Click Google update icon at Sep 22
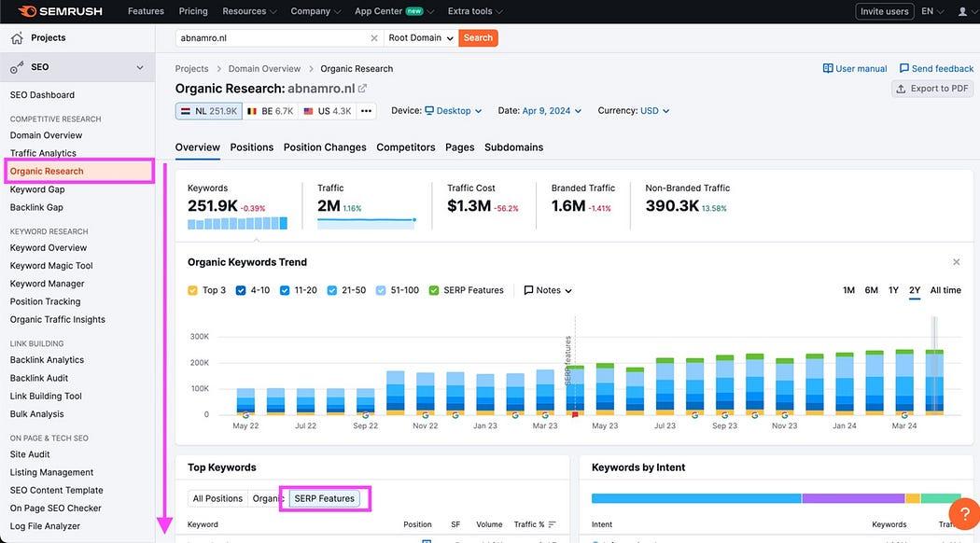The height and width of the screenshot is (543, 980). point(366,415)
